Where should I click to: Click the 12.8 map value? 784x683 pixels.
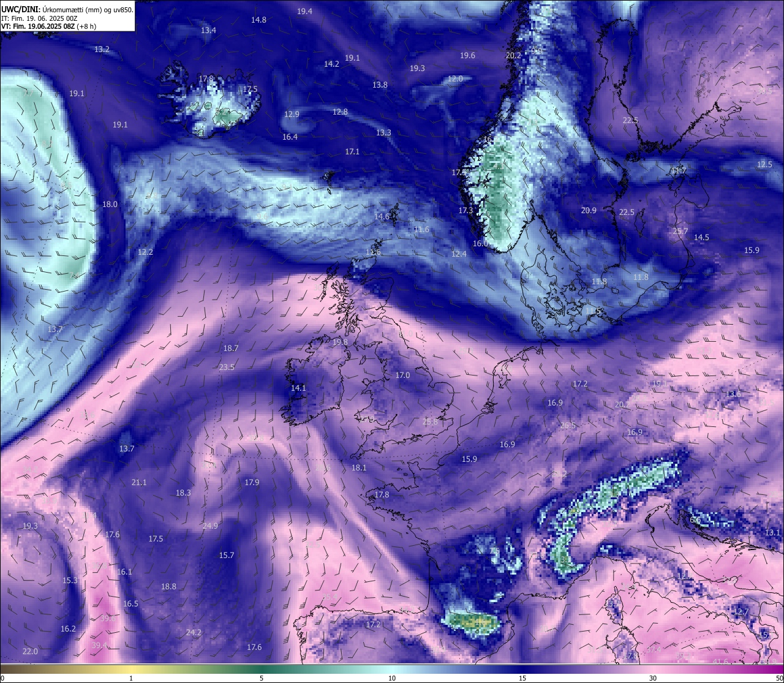click(340, 112)
